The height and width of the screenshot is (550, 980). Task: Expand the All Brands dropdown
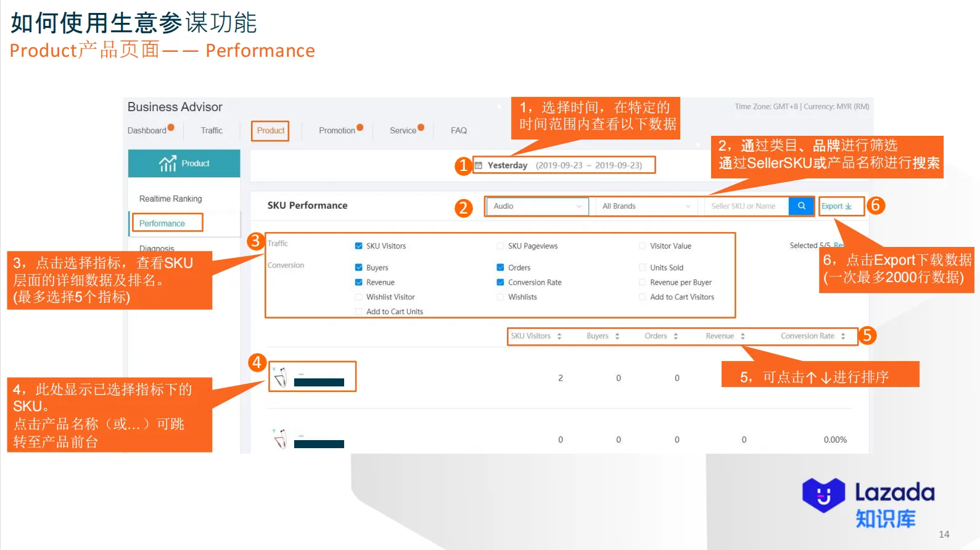pyautogui.click(x=646, y=206)
